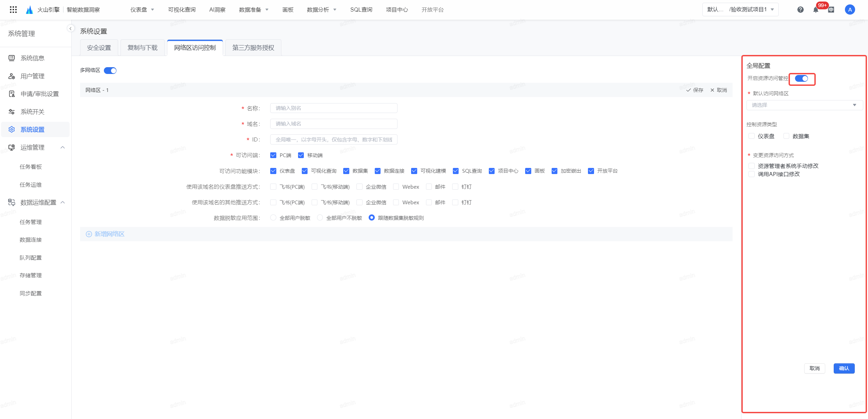Open the 默认访问网络区 dropdown
The width and height of the screenshot is (868, 419).
(804, 105)
